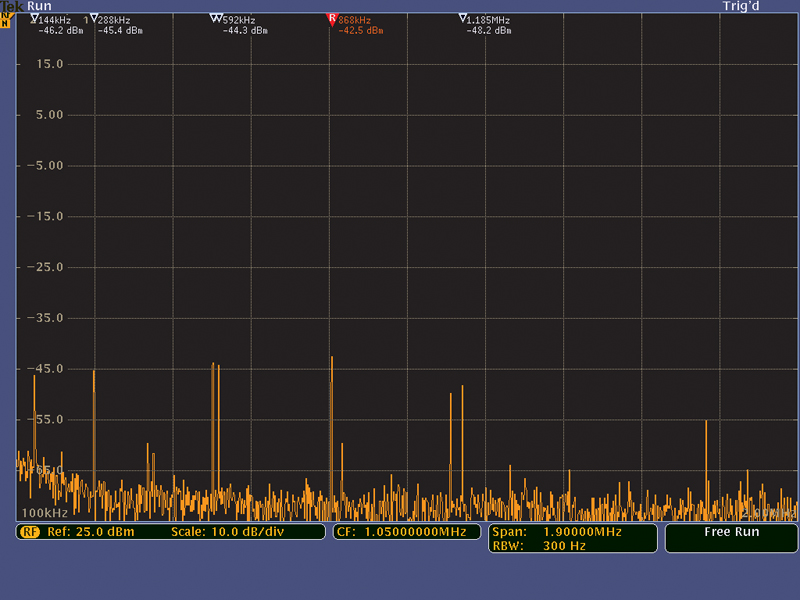This screenshot has height=600, width=800.
Task: Toggle the Run acquisition status
Action: pyautogui.click(x=39, y=6)
